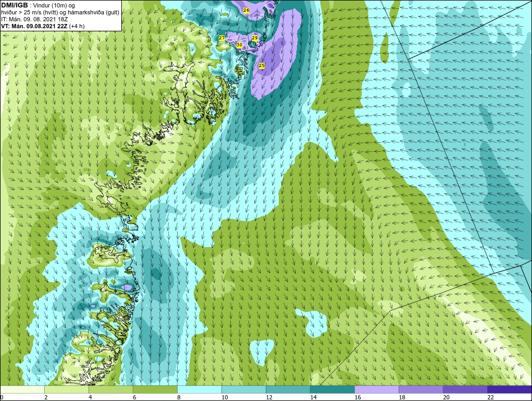Select the above 22 m/s legend color

click(x=510, y=389)
